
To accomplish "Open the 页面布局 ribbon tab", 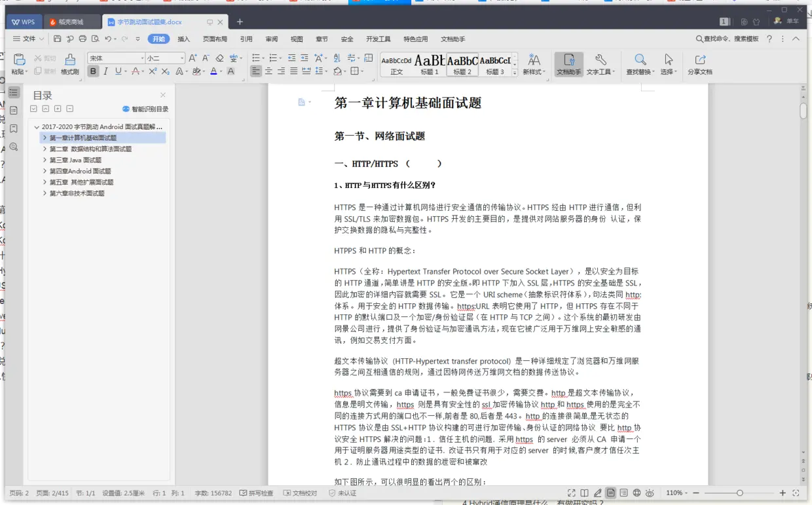I will [215, 39].
